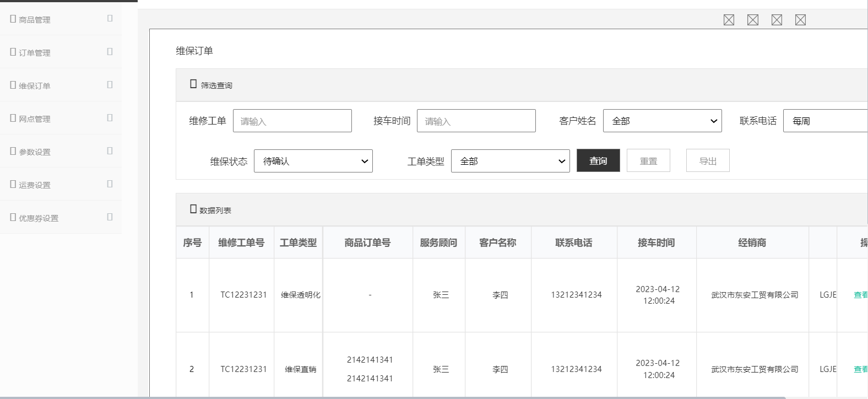This screenshot has width=868, height=399.
Task: Select 订单管理 in the sidebar menu
Action: [x=35, y=53]
